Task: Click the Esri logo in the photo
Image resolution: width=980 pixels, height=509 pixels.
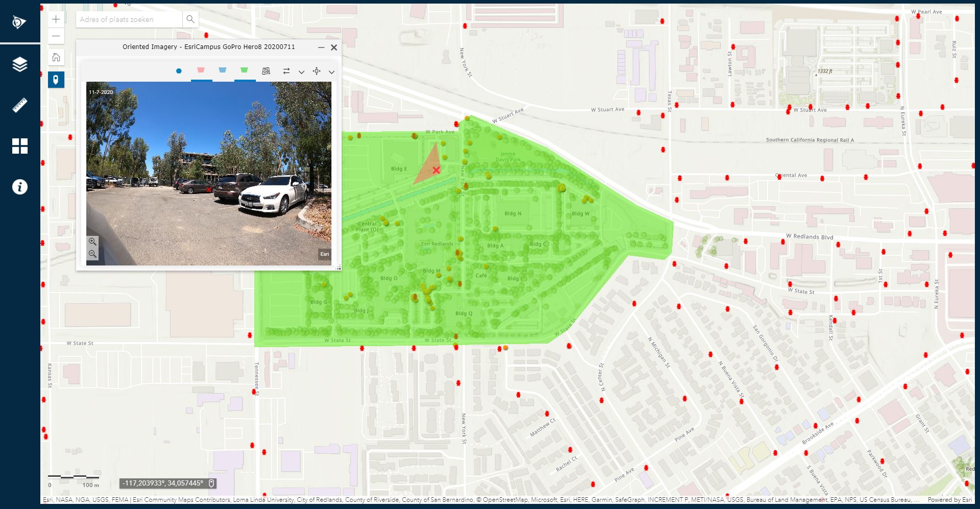Action: click(x=325, y=254)
